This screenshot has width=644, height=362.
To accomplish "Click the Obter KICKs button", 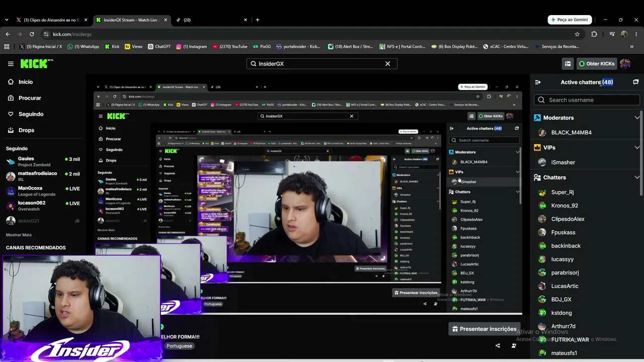I will click(597, 64).
